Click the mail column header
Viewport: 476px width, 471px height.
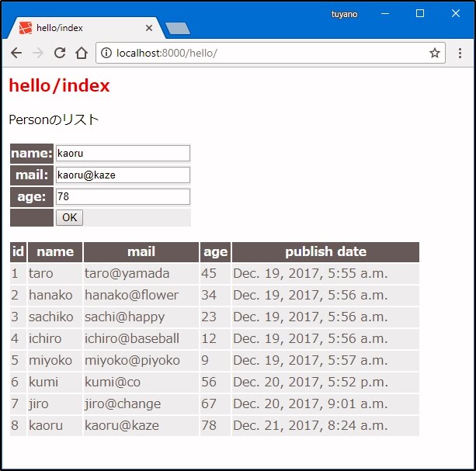click(141, 251)
